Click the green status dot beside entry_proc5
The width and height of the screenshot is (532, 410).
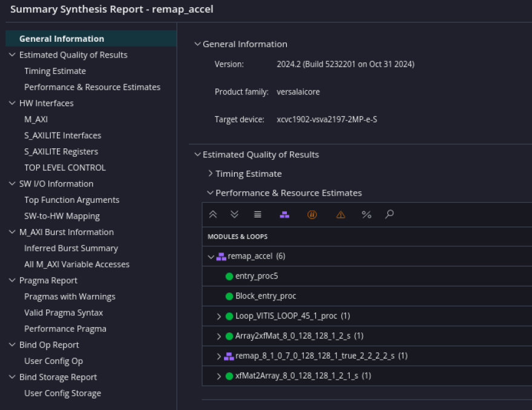click(229, 276)
